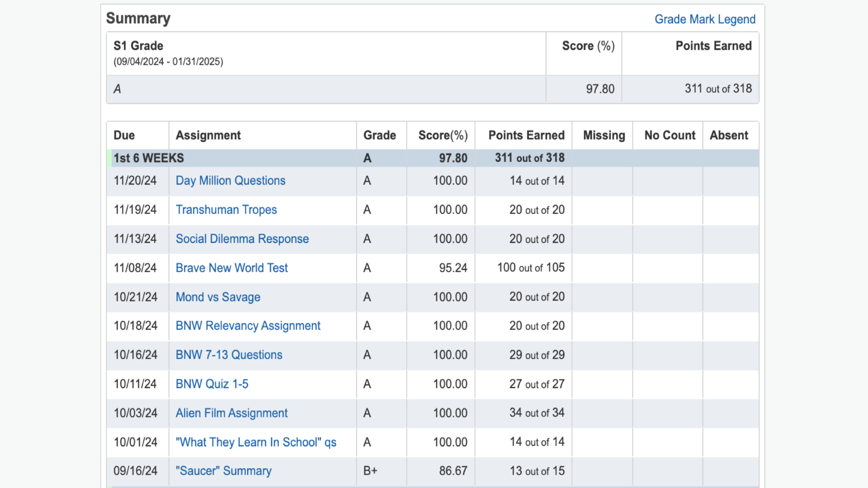868x488 pixels.
Task: Click the "Saucer" Summary link
Action: tap(223, 471)
